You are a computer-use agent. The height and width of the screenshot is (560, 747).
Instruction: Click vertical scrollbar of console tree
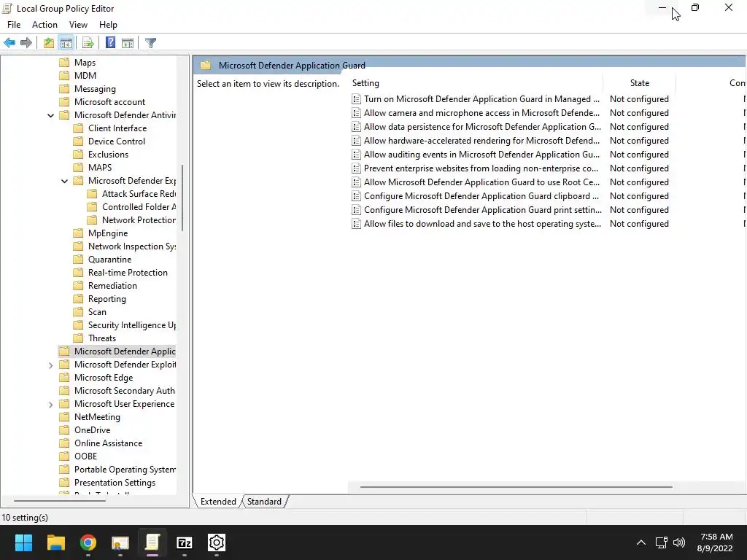(182, 198)
